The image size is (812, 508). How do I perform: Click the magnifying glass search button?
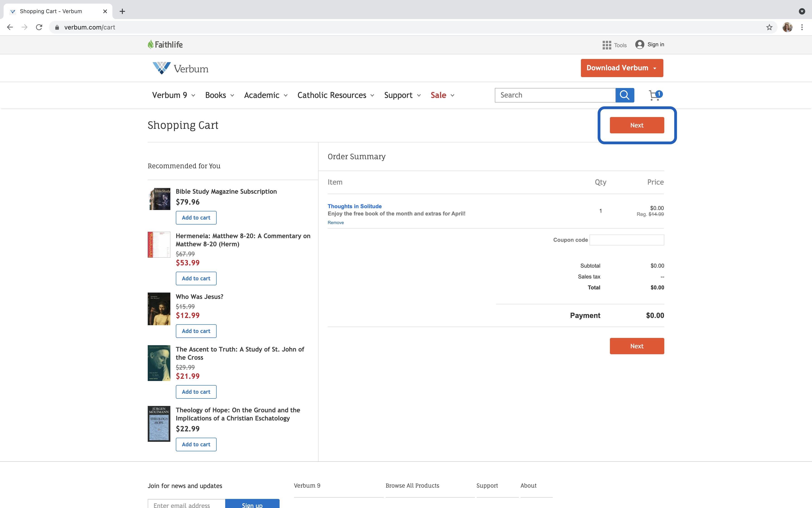pyautogui.click(x=625, y=95)
